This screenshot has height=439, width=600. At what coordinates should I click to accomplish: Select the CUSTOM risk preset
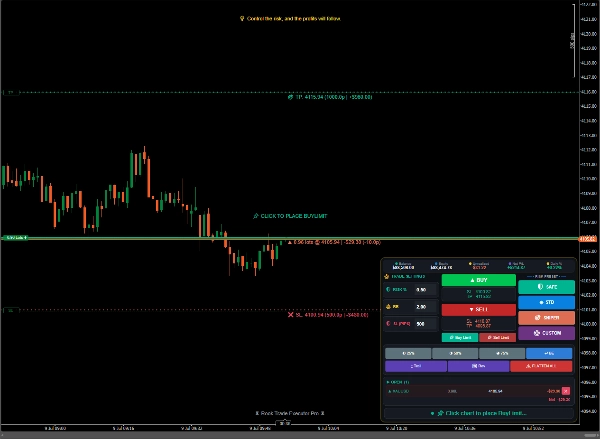[x=546, y=333]
